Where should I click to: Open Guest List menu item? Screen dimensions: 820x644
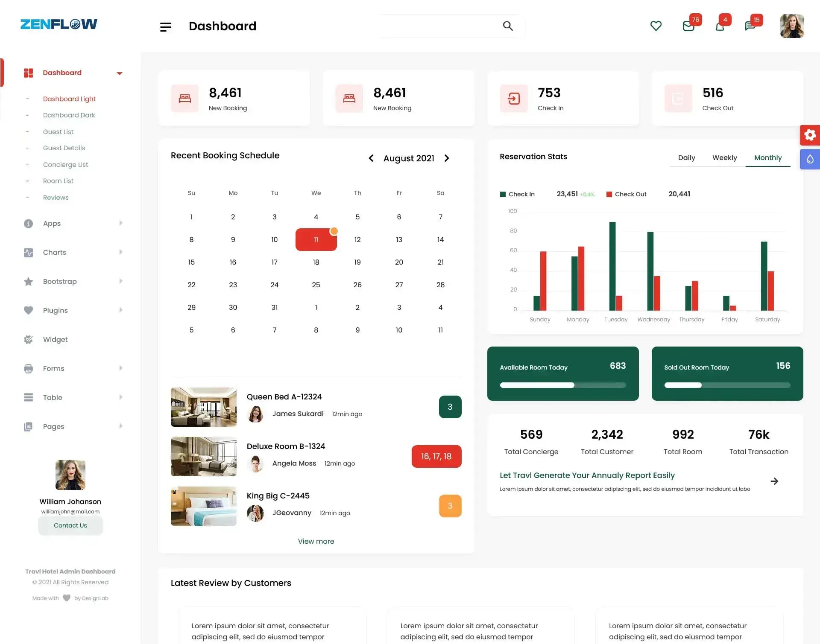[58, 132]
